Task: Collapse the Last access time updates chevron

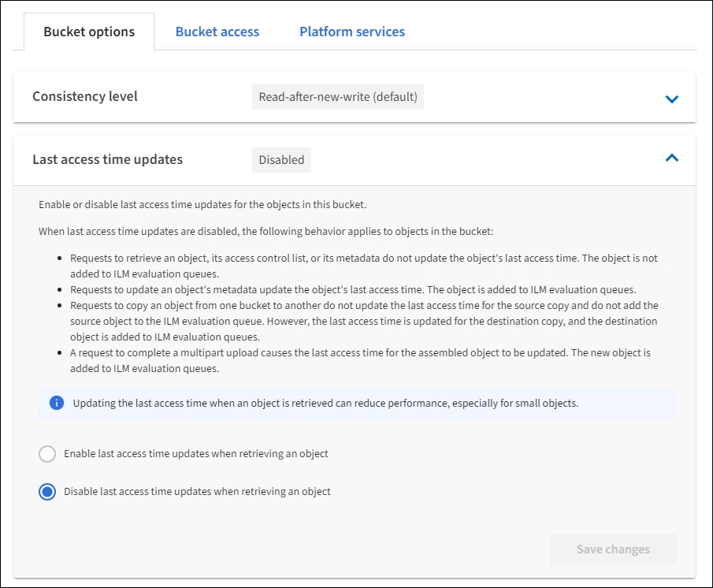Action: [671, 158]
